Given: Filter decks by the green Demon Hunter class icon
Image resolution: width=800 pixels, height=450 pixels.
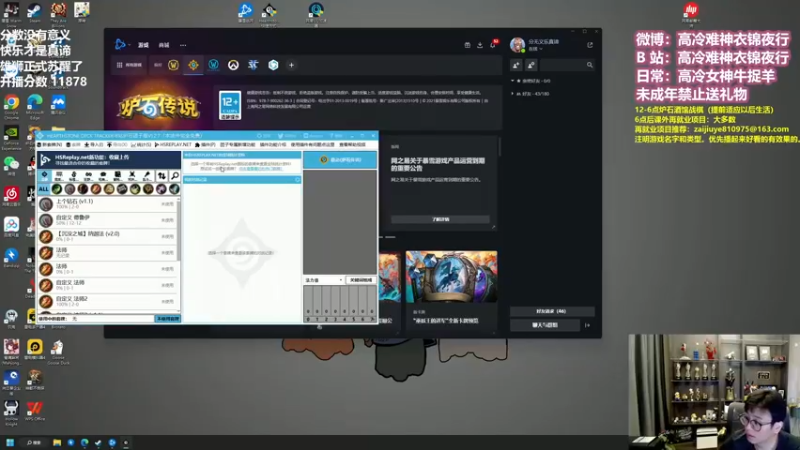Looking at the screenshot, I should tap(57, 189).
